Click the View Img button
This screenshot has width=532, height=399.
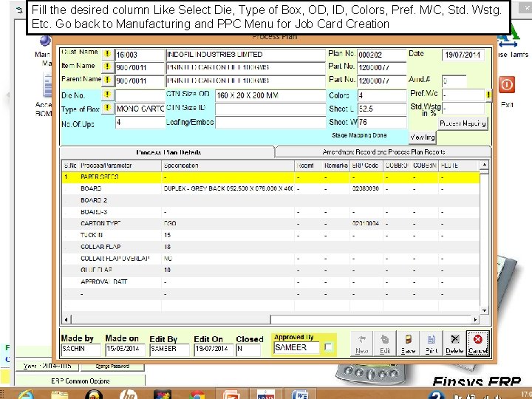(x=423, y=137)
